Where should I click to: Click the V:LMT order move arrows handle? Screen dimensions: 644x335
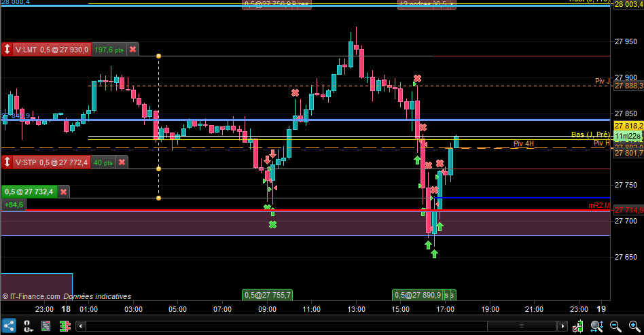coord(7,50)
